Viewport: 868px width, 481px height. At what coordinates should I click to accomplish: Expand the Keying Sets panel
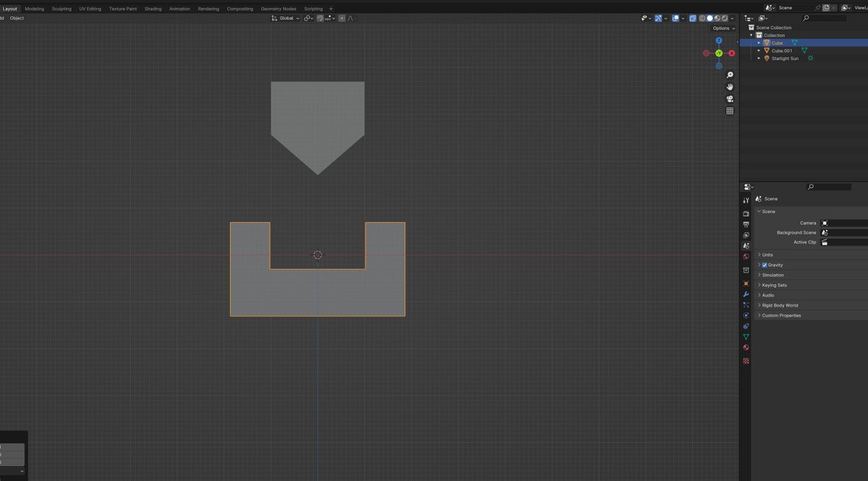[774, 285]
